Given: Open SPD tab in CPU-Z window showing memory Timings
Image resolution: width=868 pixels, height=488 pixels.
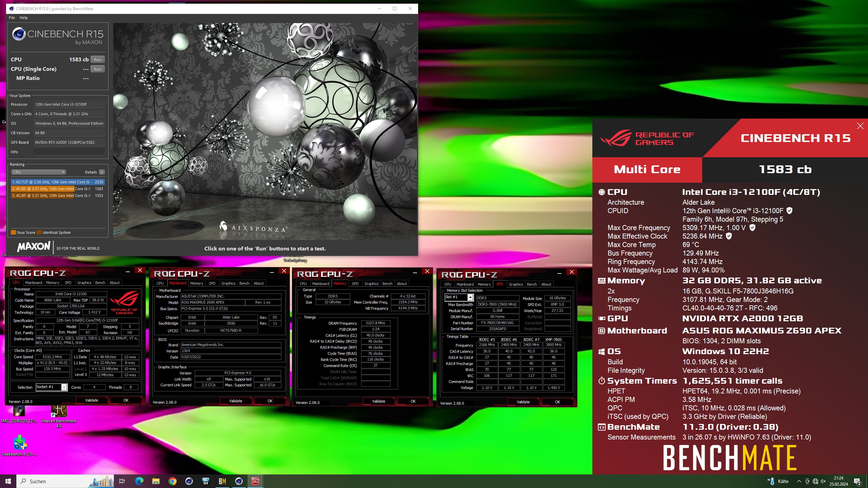Looking at the screenshot, I should pos(355,284).
